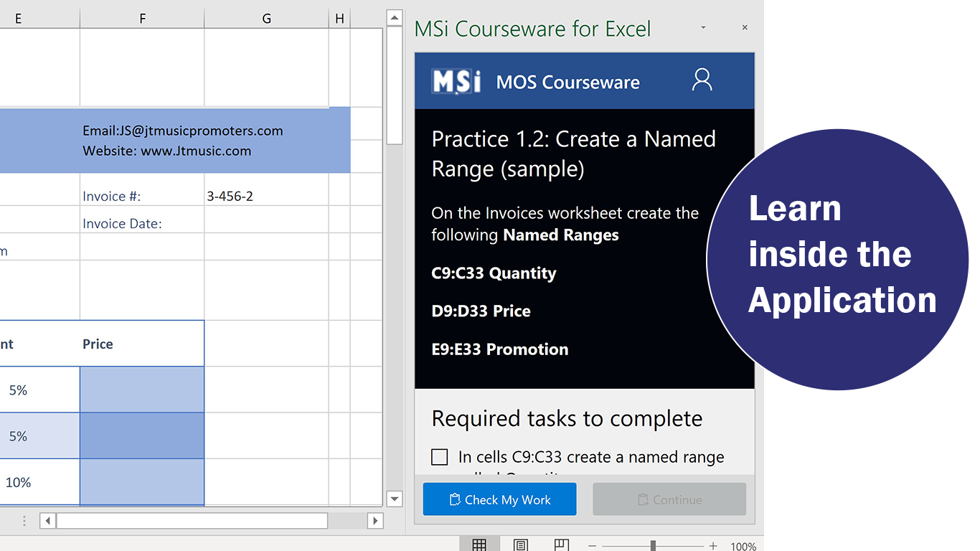Switch to Page Break Preview view
Image resolution: width=980 pixels, height=551 pixels.
(562, 545)
